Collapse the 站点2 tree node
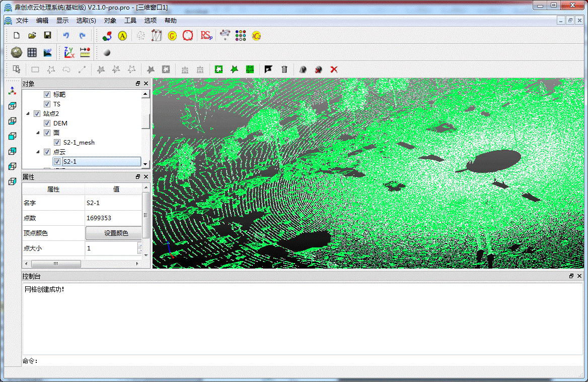The image size is (588, 382). [x=28, y=114]
